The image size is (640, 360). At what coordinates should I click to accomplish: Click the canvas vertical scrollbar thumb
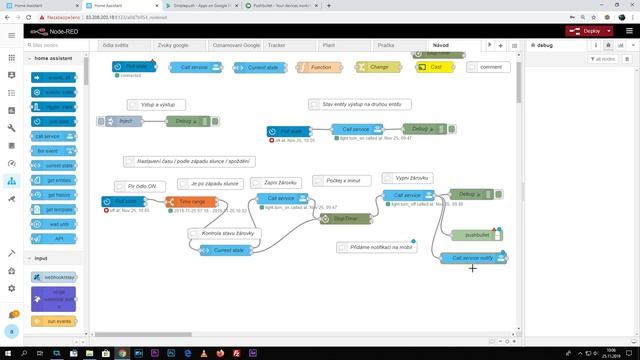[518, 82]
